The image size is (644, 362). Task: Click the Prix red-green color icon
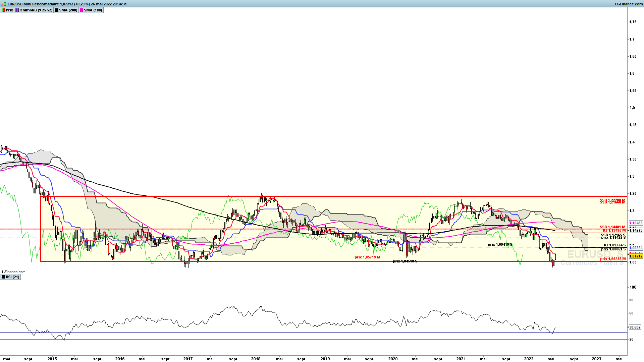click(3, 10)
